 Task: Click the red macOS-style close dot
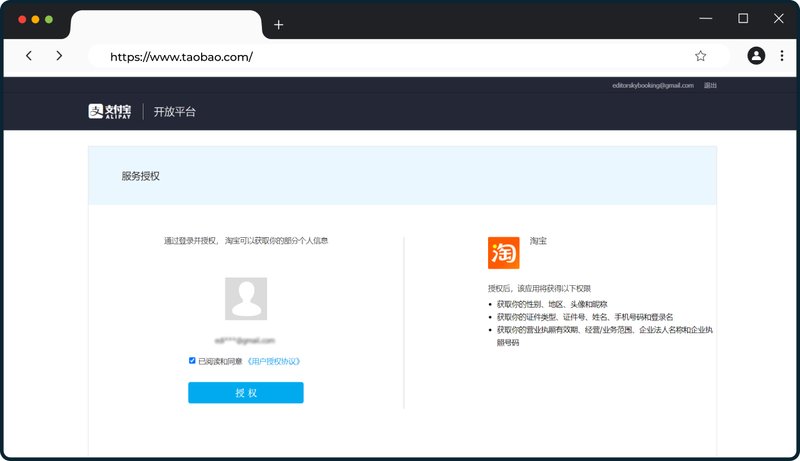tap(22, 19)
